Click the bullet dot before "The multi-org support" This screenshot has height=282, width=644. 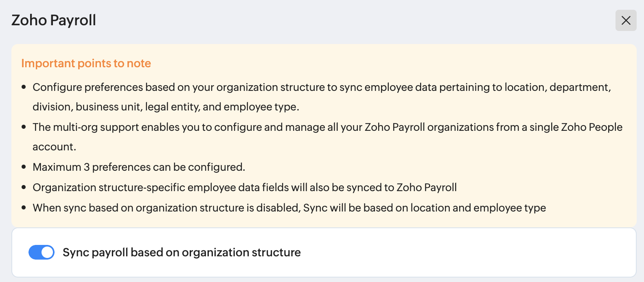point(24,127)
